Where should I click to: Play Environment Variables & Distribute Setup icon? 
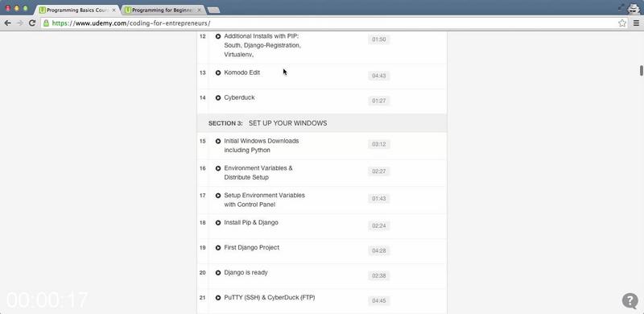218,168
